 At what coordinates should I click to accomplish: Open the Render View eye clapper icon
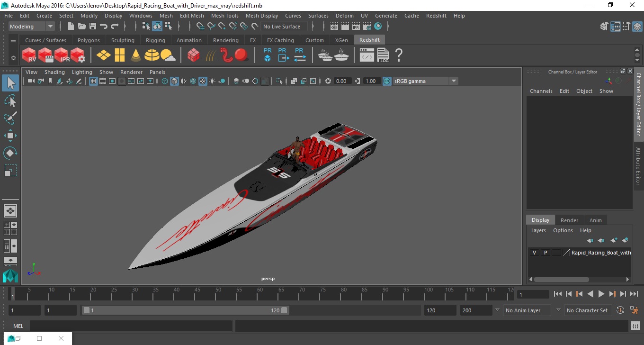click(x=334, y=27)
